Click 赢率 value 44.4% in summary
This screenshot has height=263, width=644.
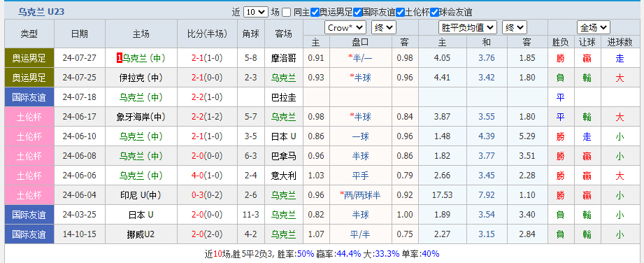[x=348, y=253]
